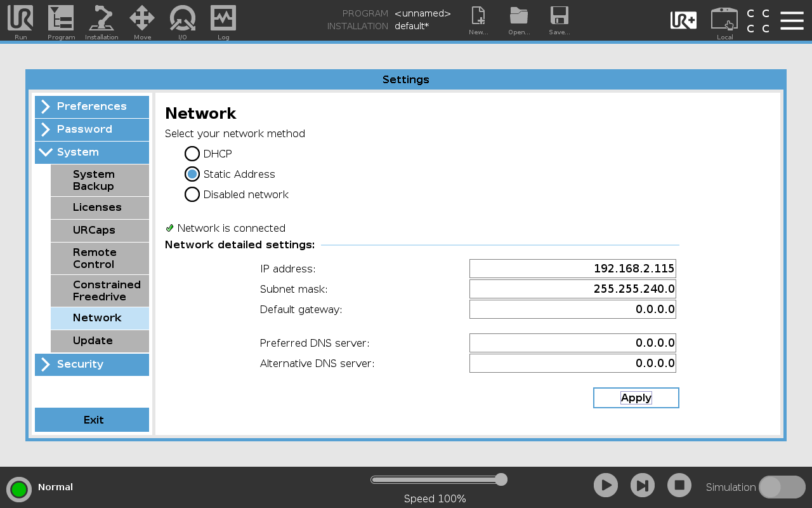Click the Normal status text
This screenshot has width=812, height=508.
[x=55, y=487]
